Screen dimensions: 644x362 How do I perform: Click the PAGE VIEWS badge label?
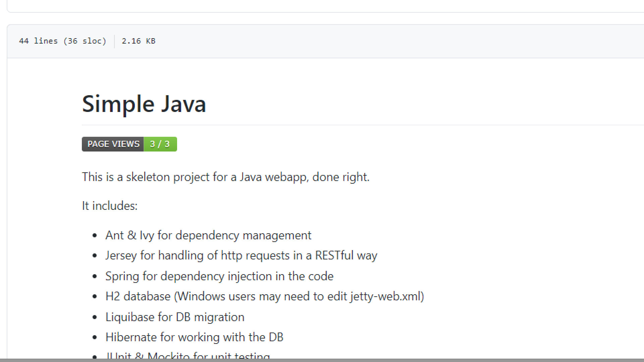[x=113, y=144]
